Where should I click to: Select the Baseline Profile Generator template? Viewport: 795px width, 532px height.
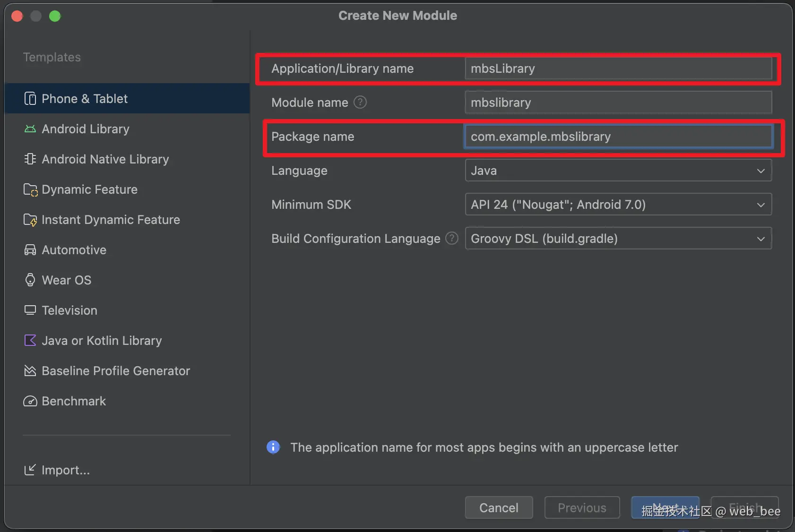pos(116,371)
